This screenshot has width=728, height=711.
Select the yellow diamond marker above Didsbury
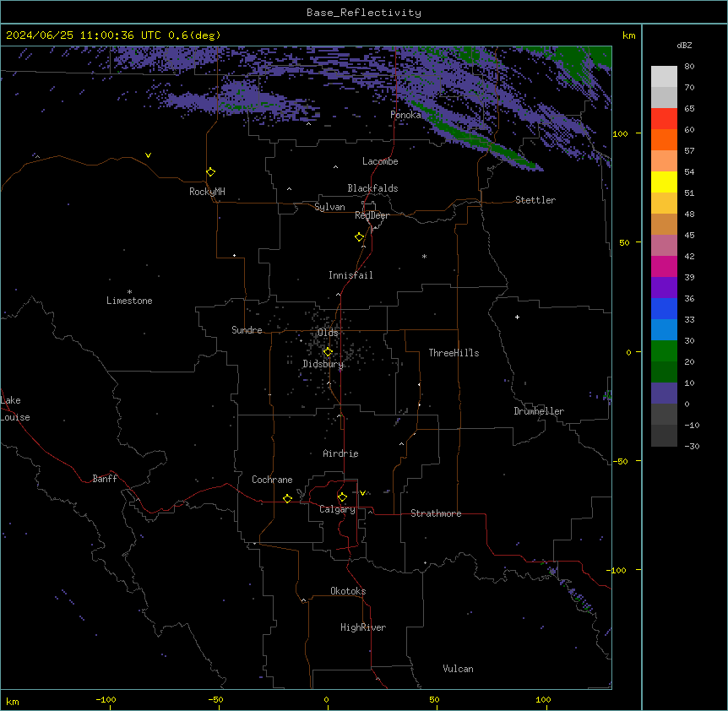pyautogui.click(x=328, y=352)
